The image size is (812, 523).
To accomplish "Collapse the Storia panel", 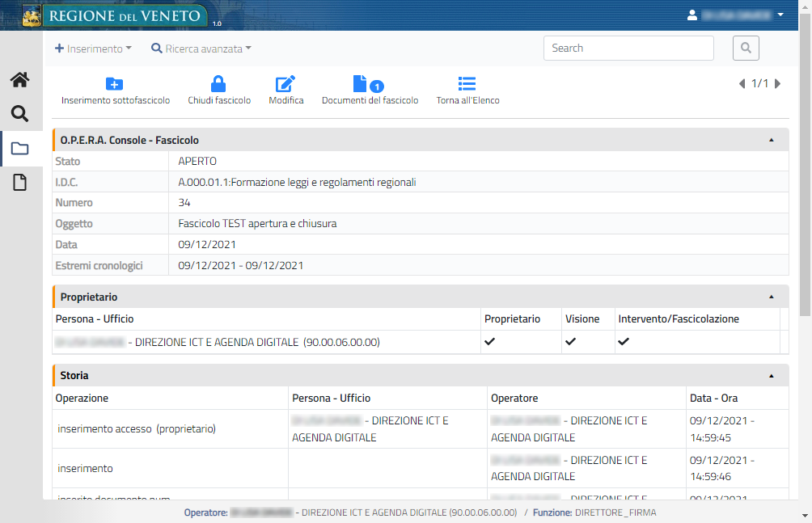I will pyautogui.click(x=771, y=376).
